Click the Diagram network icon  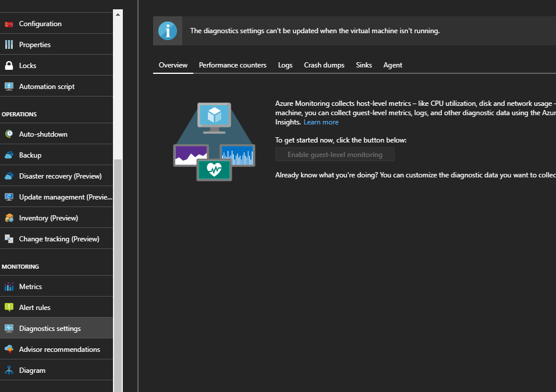click(9, 370)
